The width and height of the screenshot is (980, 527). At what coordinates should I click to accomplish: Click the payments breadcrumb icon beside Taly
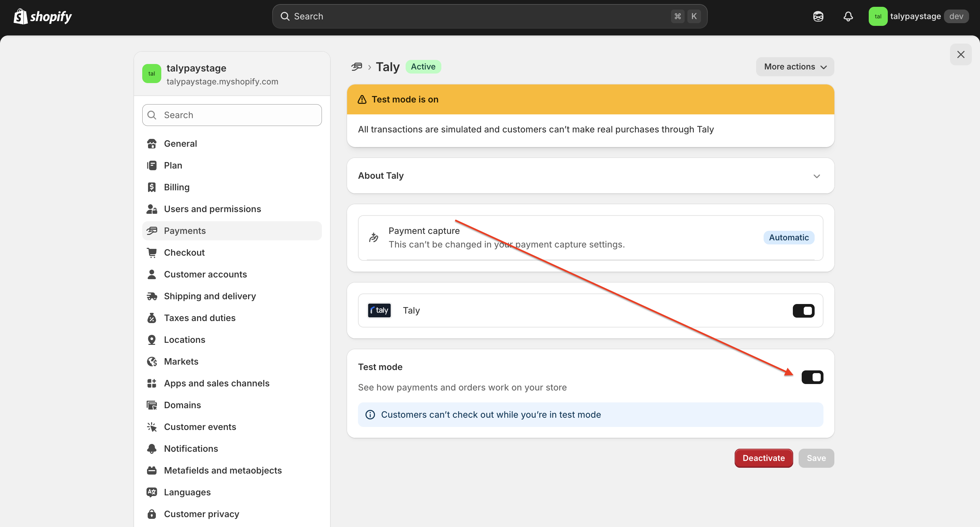pos(357,67)
